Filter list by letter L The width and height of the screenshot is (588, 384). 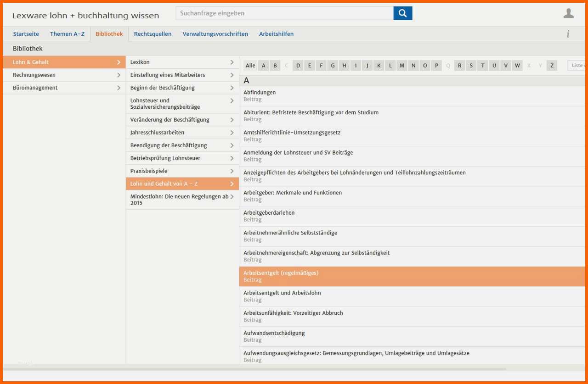[x=390, y=66]
